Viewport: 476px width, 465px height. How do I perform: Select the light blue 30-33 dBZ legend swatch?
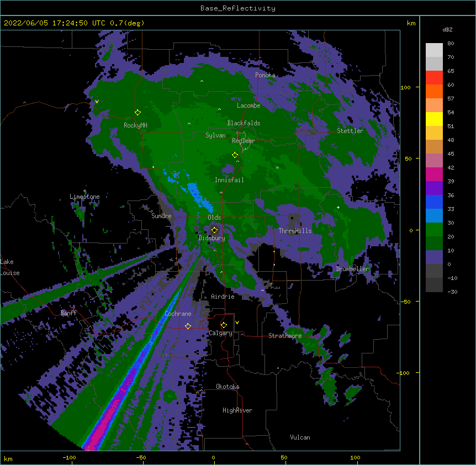click(x=434, y=216)
